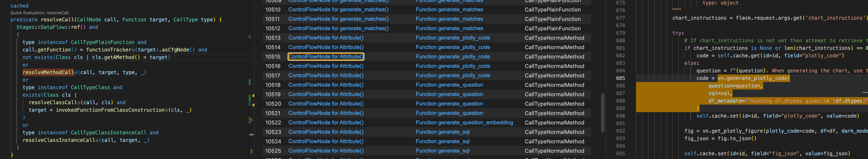Click line number 685 in the Python editor

tap(620, 78)
